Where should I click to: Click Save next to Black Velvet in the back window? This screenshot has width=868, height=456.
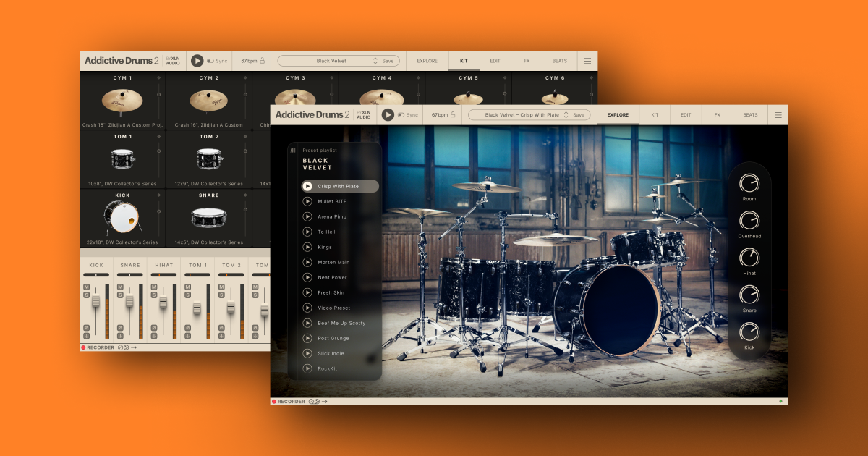(x=388, y=61)
